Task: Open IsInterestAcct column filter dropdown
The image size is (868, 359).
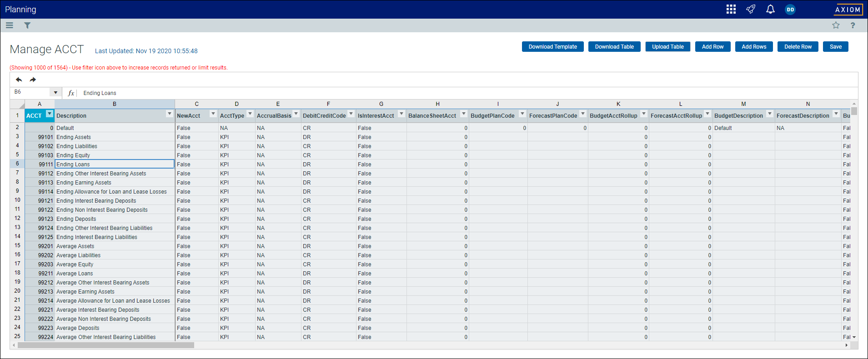Action: coord(401,114)
